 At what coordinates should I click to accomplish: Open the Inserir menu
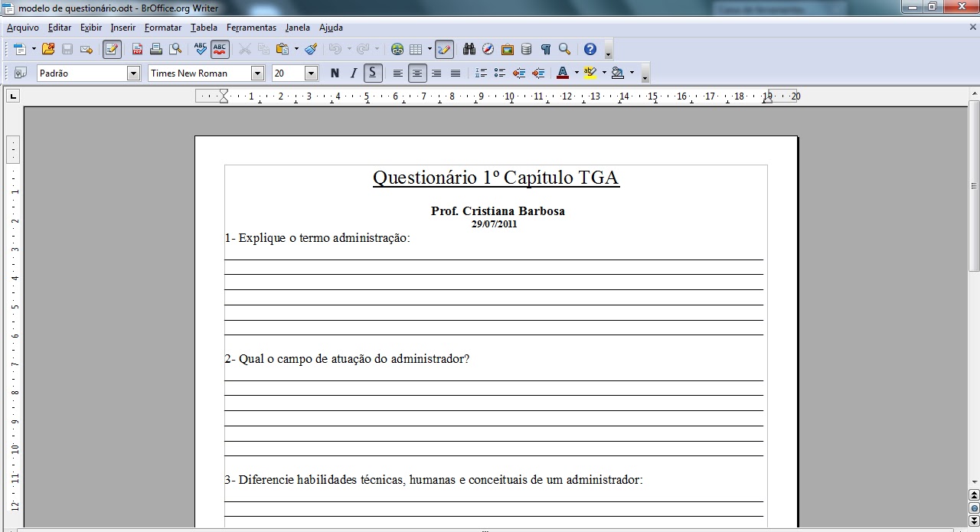point(122,28)
